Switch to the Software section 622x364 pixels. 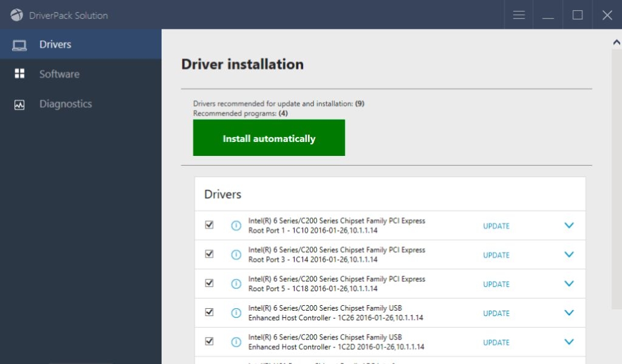tap(59, 74)
